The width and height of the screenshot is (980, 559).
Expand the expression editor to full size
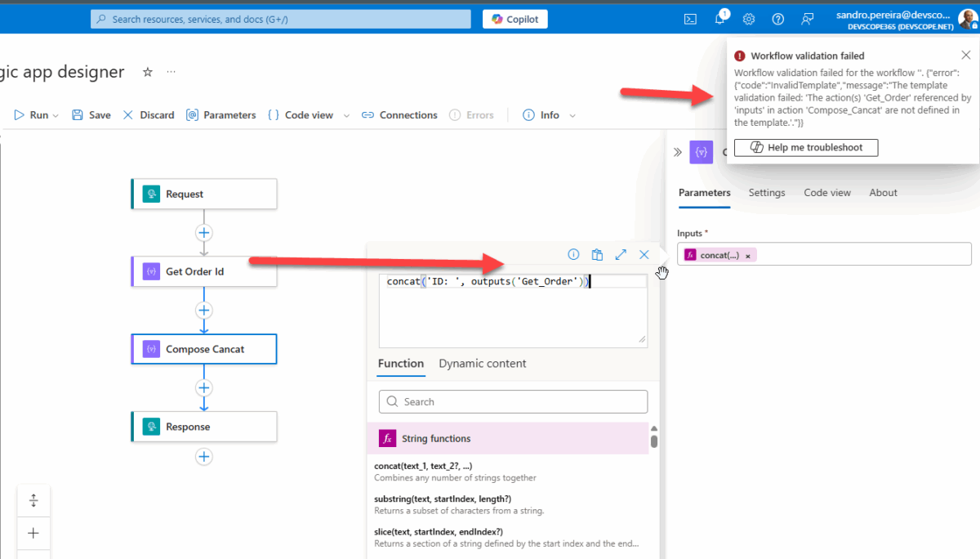[x=621, y=254]
